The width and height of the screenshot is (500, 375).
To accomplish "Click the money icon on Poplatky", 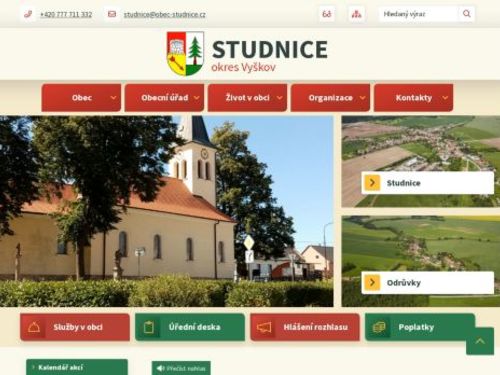I will [379, 327].
